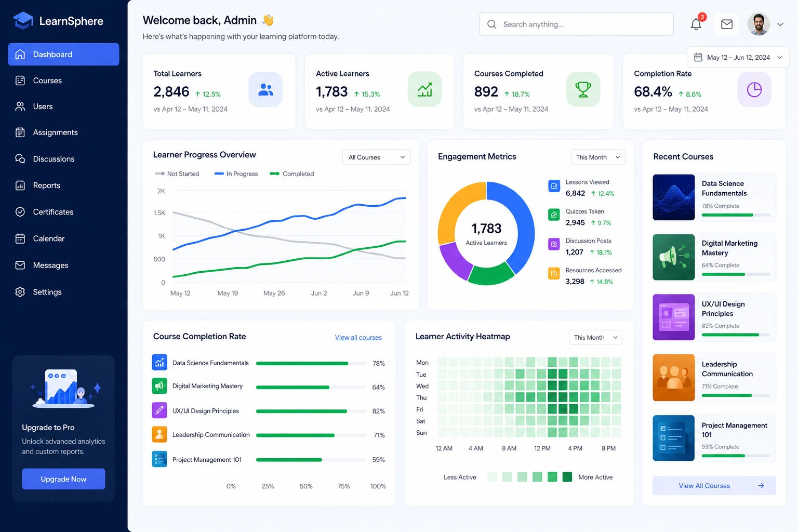Open Leadership Communication recent course title

pos(727,369)
